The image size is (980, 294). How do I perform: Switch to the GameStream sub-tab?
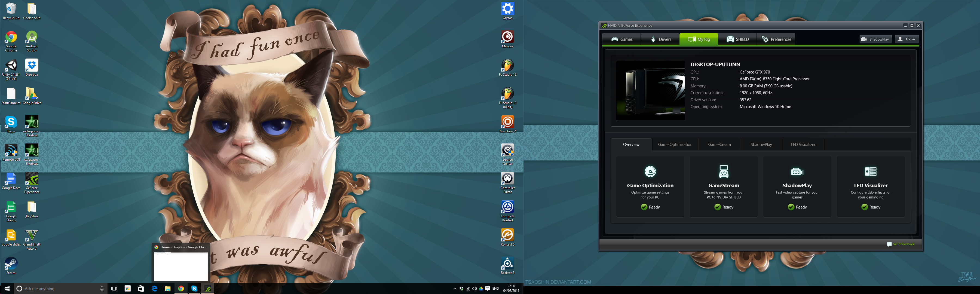[x=719, y=145]
